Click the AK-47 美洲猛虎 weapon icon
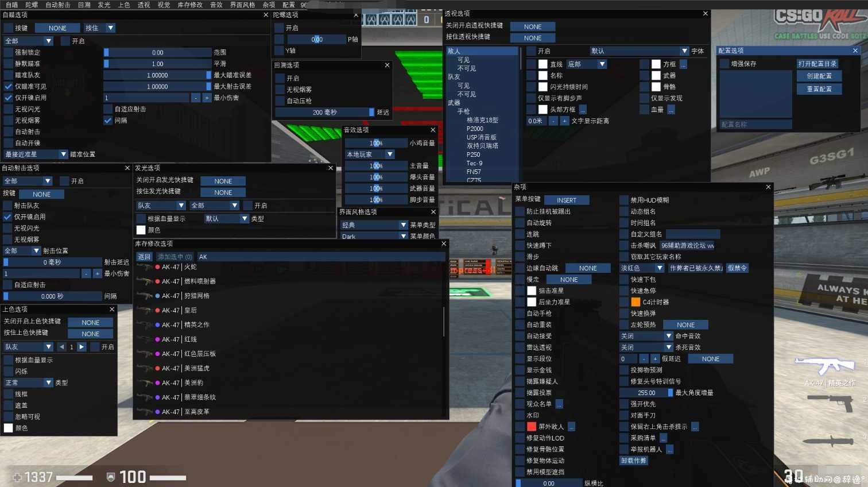The height and width of the screenshot is (487, 868). [x=144, y=368]
